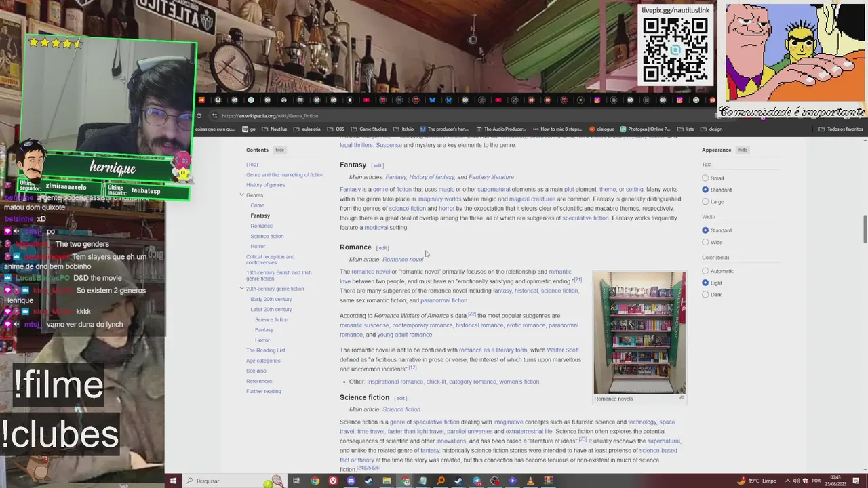Open the design bookmark folder
Screen dimensions: 868x488
click(x=711, y=129)
